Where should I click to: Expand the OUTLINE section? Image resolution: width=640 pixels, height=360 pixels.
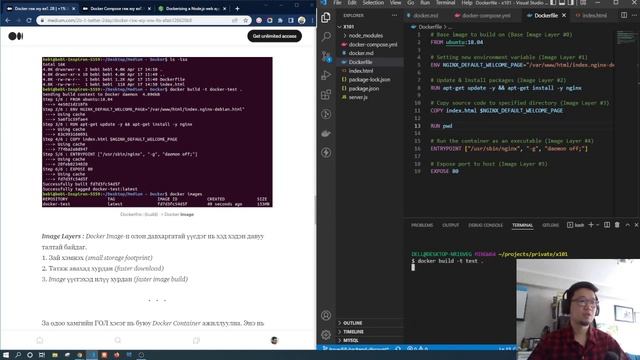(370, 323)
